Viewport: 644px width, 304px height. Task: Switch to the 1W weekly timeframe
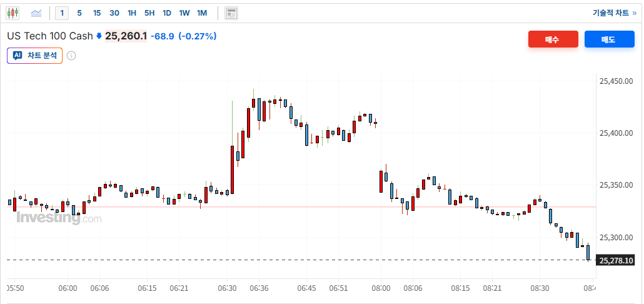pos(184,13)
